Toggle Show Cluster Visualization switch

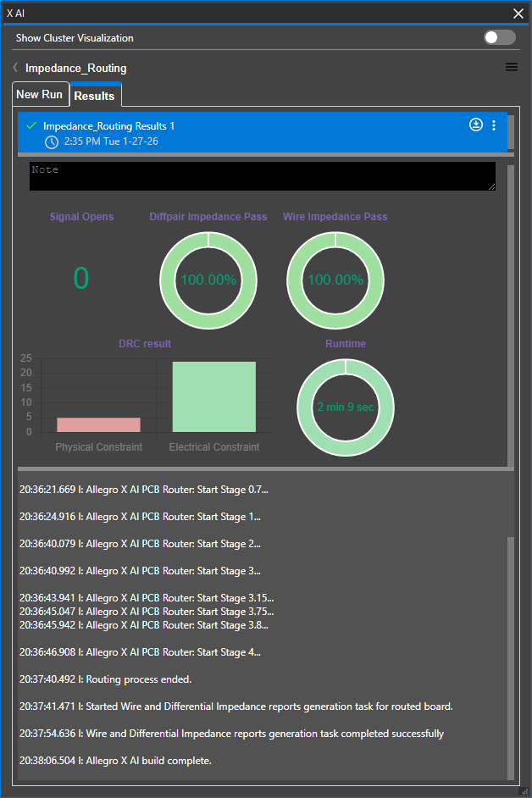pos(500,37)
